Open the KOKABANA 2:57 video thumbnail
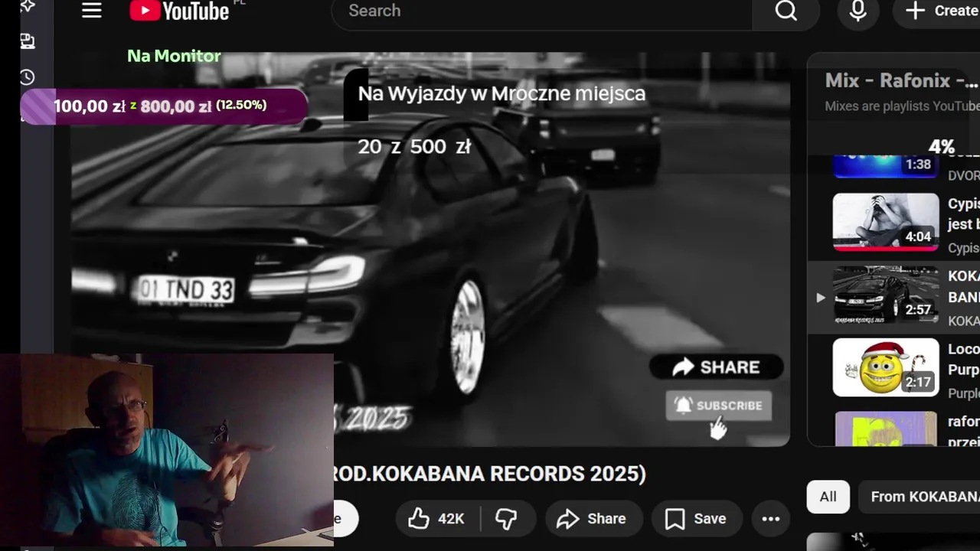Image resolution: width=980 pixels, height=551 pixels. click(x=886, y=295)
